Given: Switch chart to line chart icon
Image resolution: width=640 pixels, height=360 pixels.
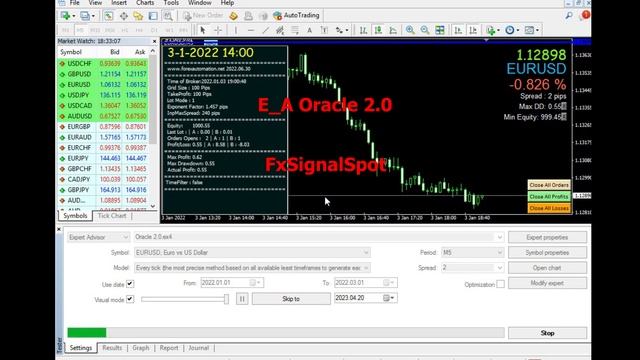Looking at the screenshot, I should click(393, 30).
